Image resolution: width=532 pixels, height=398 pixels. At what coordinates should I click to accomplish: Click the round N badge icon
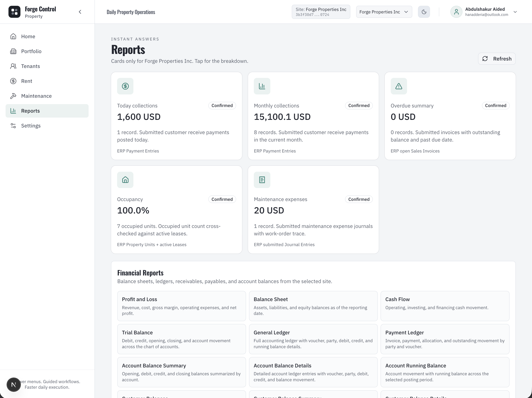click(14, 385)
